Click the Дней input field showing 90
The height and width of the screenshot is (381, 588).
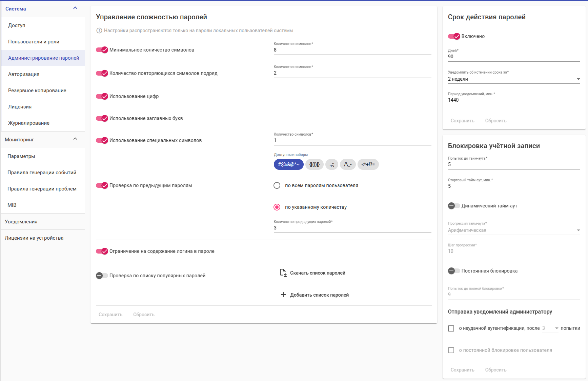pyautogui.click(x=514, y=57)
